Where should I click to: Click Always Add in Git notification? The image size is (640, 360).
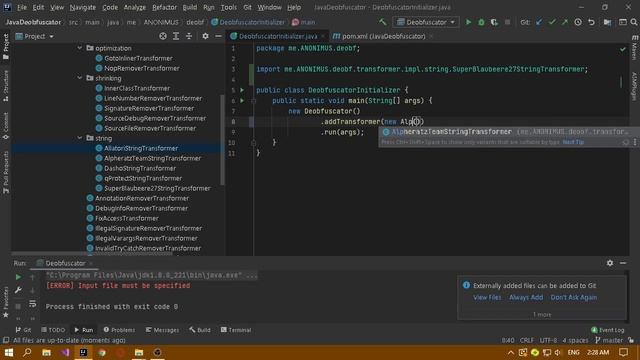(x=526, y=297)
